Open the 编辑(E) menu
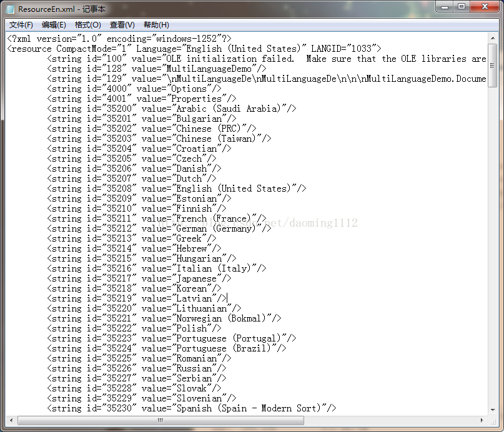The height and width of the screenshot is (432, 504). (54, 25)
